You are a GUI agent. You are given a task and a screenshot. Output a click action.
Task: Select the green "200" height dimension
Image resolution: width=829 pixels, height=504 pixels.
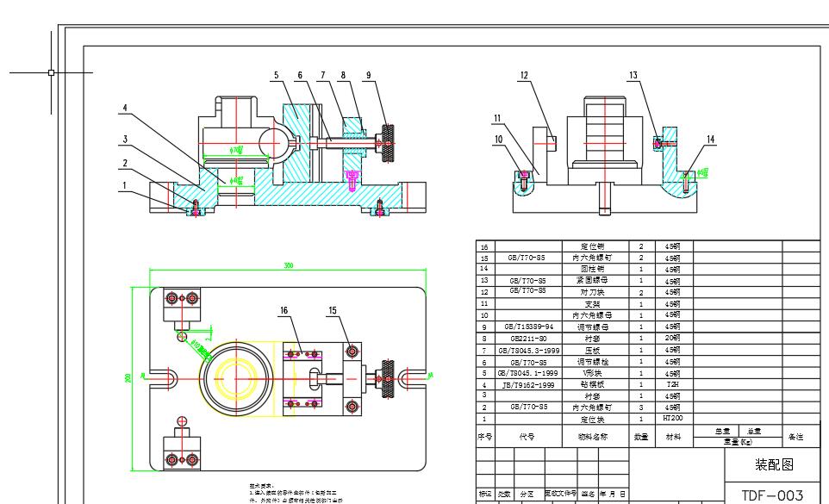[128, 378]
